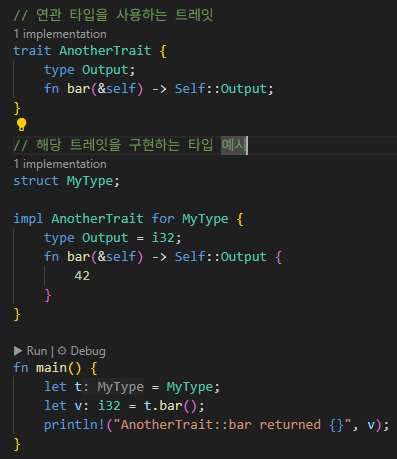Open '1 implementation' lens above struct MyType
397x459 pixels.
pyautogui.click(x=60, y=164)
